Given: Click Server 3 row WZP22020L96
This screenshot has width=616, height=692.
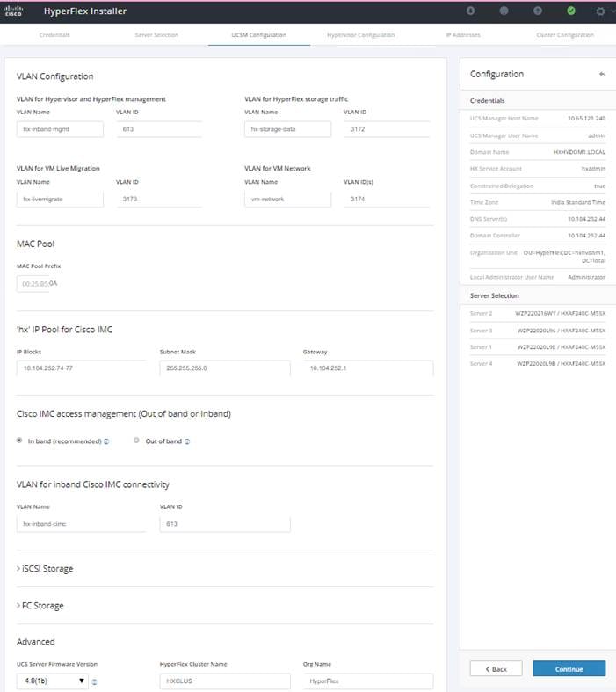Looking at the screenshot, I should click(538, 331).
